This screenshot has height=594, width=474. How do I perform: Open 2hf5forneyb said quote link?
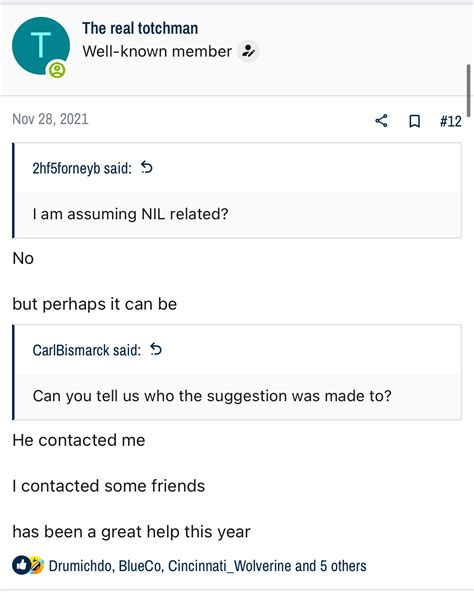(82, 168)
